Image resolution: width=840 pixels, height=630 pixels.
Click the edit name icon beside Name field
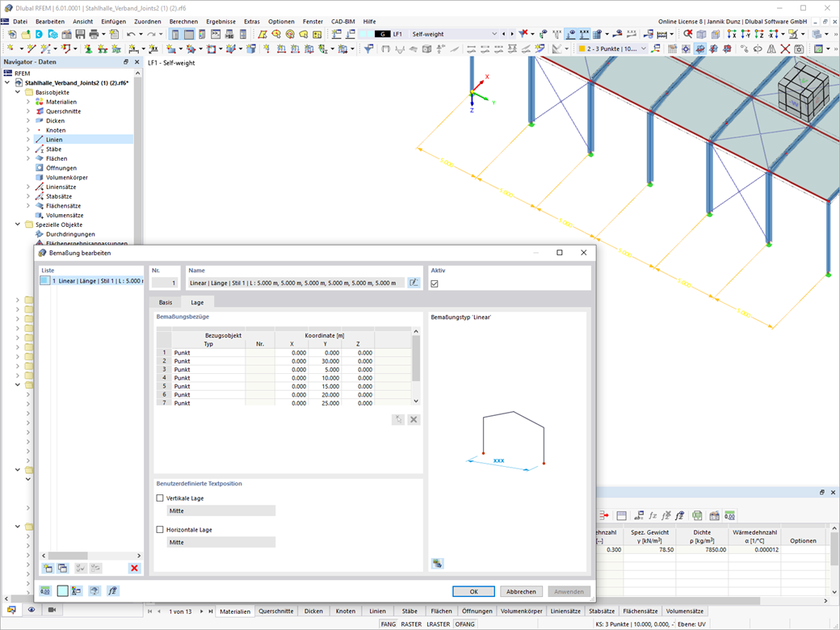coord(414,283)
